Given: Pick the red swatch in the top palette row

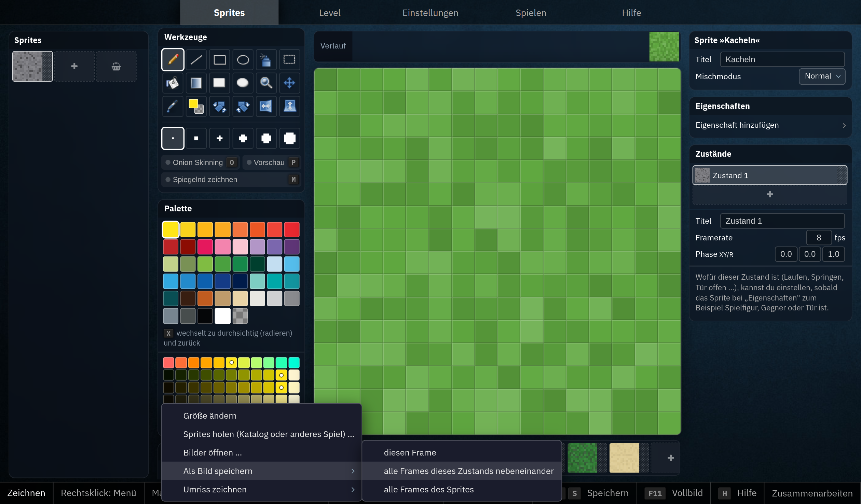Looking at the screenshot, I should (292, 229).
